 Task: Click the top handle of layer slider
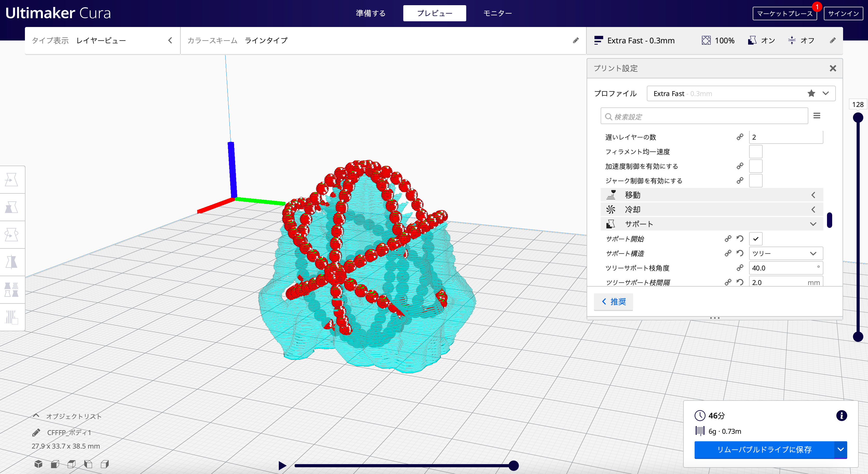tap(858, 118)
